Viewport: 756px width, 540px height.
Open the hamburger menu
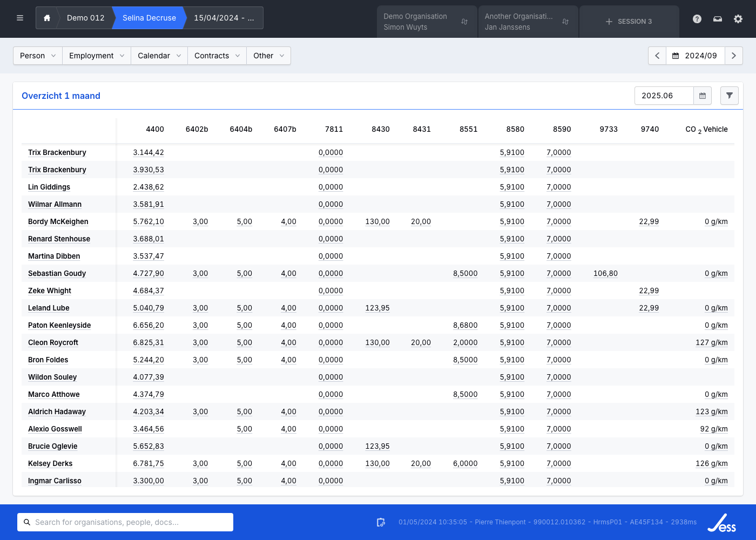[x=20, y=18]
